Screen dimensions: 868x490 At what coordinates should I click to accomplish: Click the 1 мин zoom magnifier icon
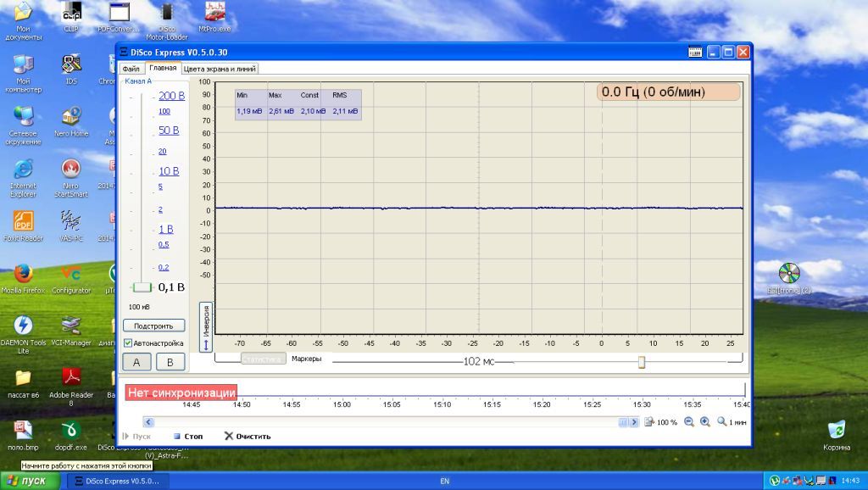click(722, 422)
